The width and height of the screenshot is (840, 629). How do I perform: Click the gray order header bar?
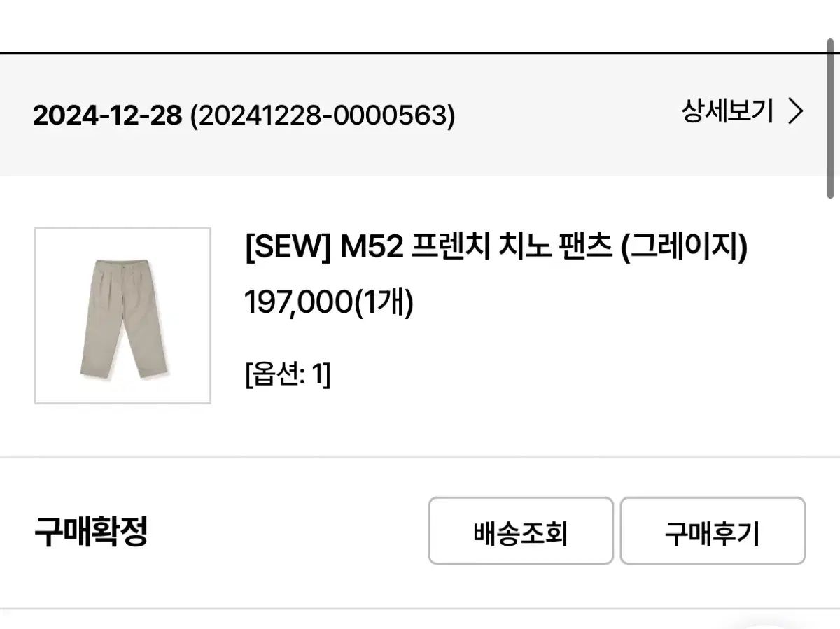(412, 115)
